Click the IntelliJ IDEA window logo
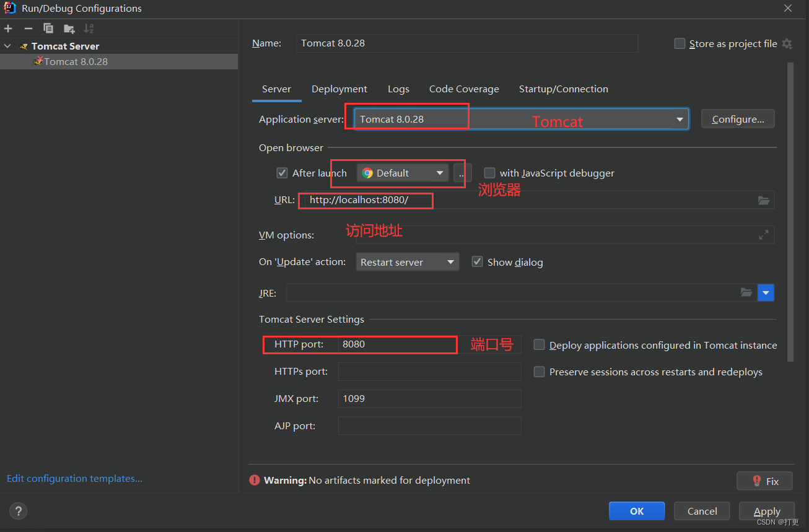 click(10, 8)
